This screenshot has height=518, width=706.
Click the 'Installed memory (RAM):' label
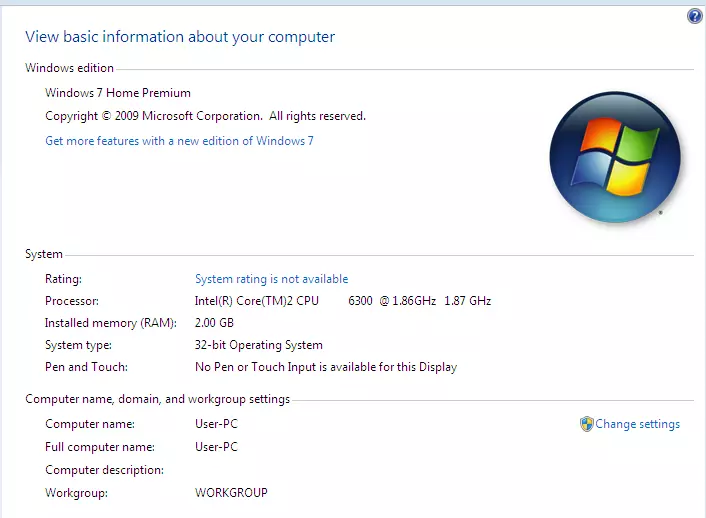(x=111, y=323)
